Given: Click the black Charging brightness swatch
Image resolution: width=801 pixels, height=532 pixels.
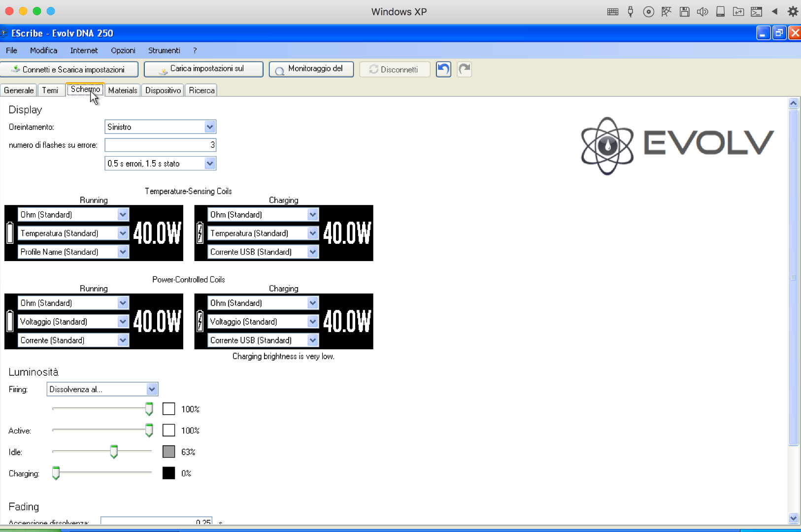Looking at the screenshot, I should pos(169,473).
